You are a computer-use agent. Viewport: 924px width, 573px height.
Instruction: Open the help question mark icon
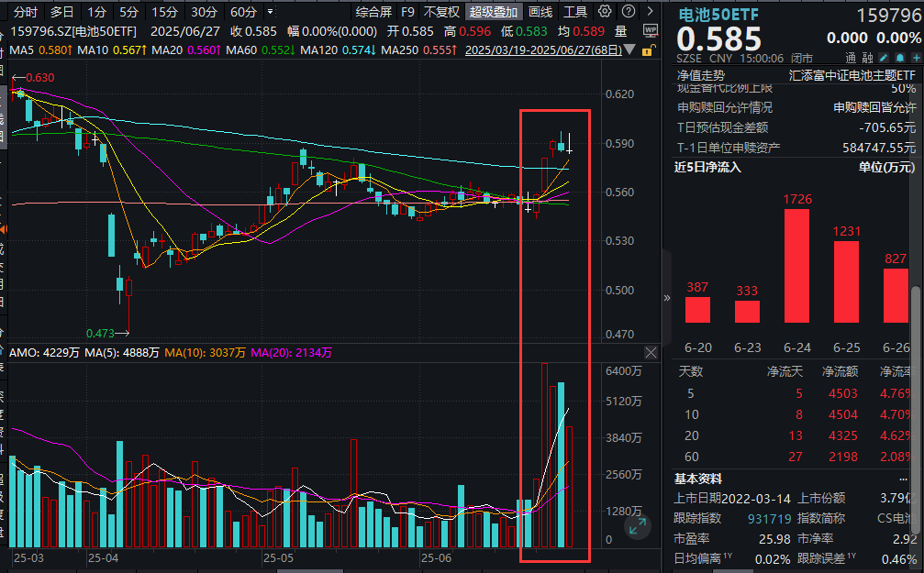[629, 11]
